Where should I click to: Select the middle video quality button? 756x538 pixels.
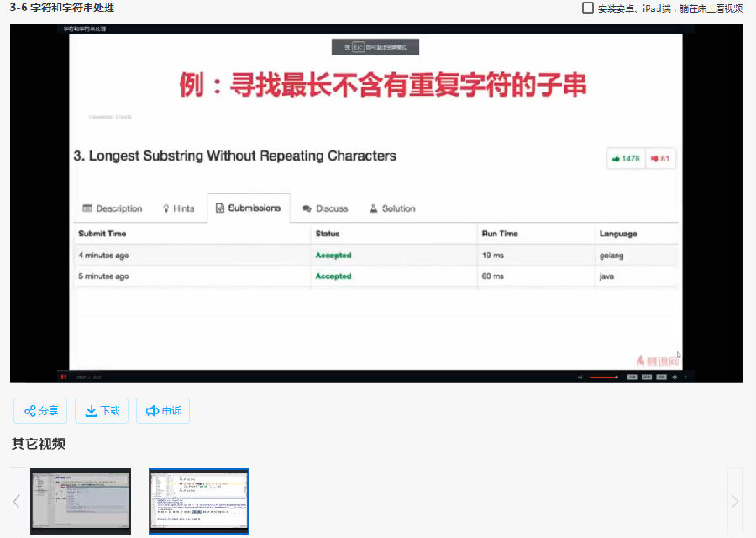(645, 376)
